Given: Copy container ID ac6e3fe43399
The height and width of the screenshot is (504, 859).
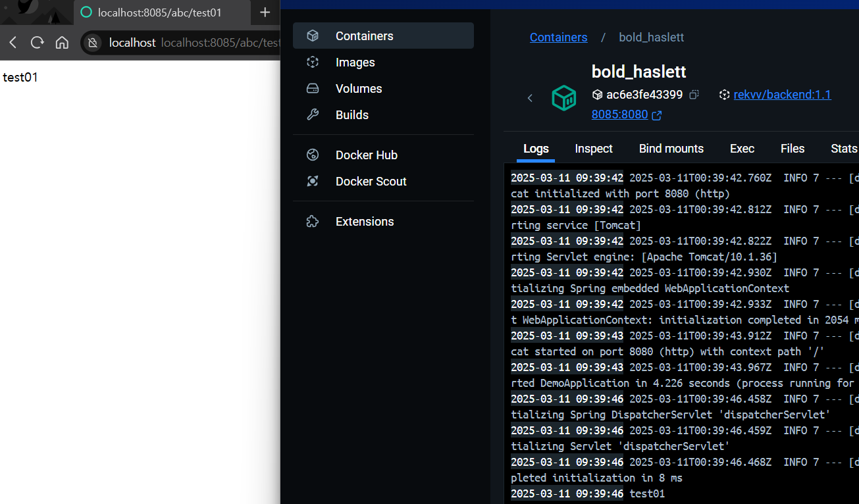Looking at the screenshot, I should coord(694,95).
